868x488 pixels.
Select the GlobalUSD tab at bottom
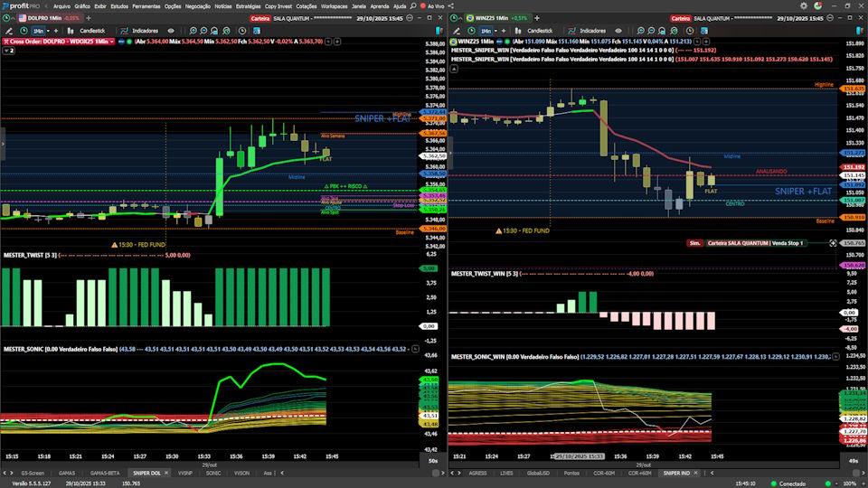coord(539,473)
